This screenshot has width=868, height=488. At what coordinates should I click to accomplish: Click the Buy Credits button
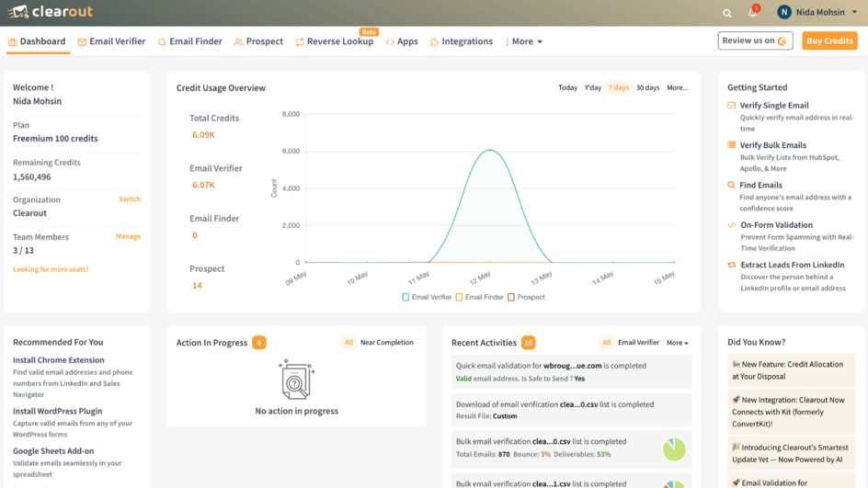pyautogui.click(x=829, y=40)
